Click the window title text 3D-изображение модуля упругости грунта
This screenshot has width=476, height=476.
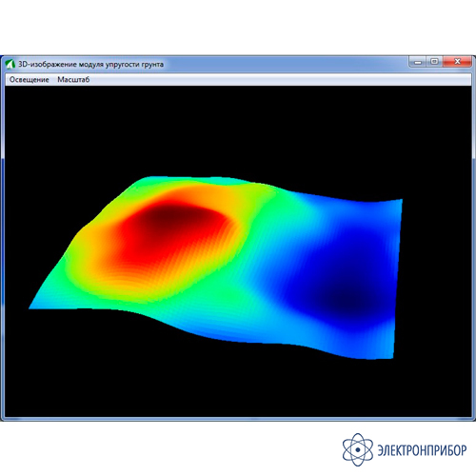[x=90, y=65]
